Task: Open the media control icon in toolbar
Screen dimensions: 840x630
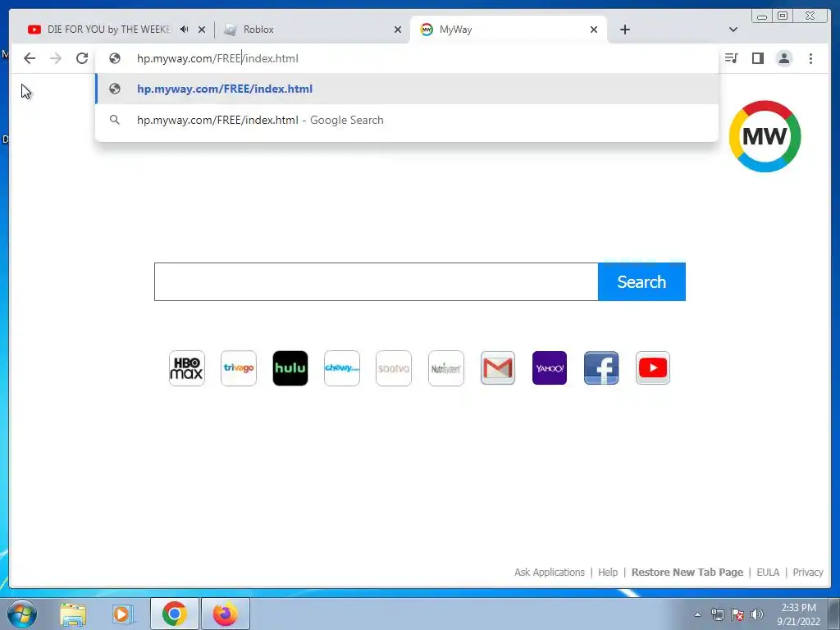Action: [731, 58]
